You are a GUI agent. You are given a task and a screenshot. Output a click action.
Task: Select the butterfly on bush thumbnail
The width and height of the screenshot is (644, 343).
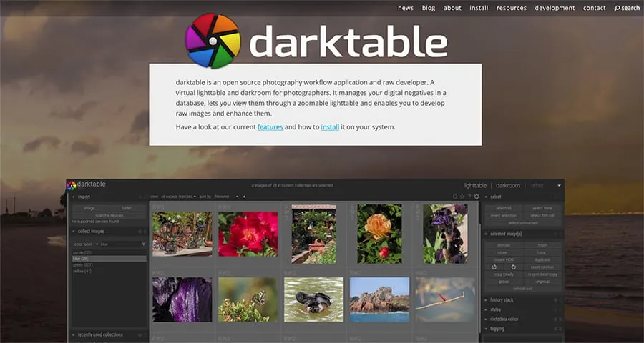pyautogui.click(x=248, y=299)
